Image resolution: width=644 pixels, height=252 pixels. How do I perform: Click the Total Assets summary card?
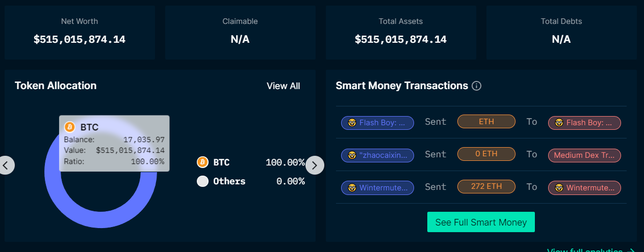pyautogui.click(x=401, y=33)
